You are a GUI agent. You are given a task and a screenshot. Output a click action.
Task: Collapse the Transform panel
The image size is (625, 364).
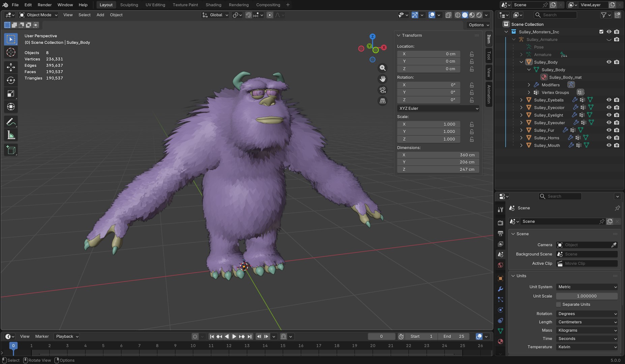click(x=398, y=35)
